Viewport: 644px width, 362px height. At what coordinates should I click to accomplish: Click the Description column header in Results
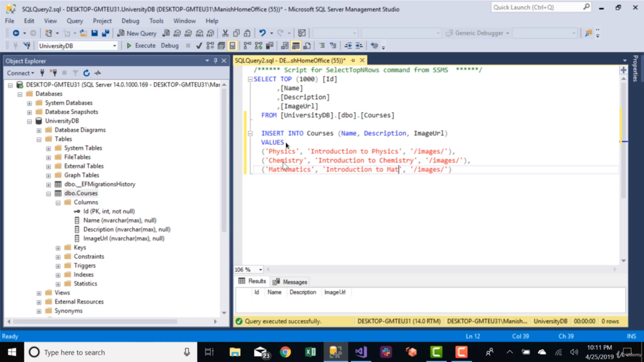point(303,292)
